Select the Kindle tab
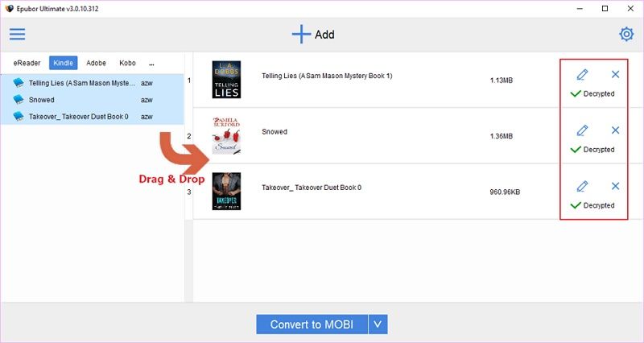 point(64,63)
